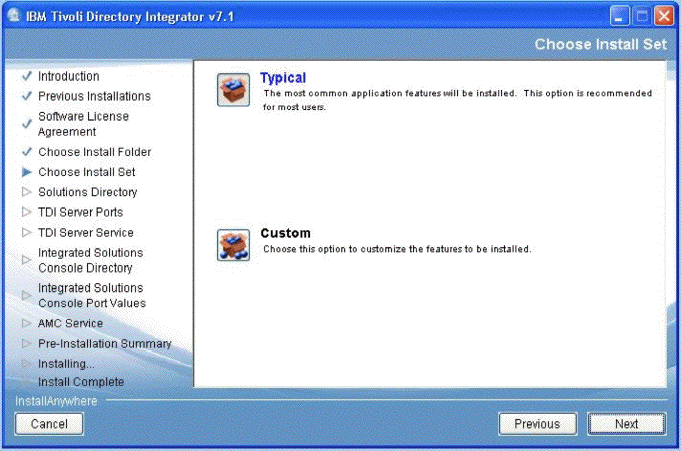Click the Choose Install Set header title
The image size is (681, 451).
pos(601,44)
